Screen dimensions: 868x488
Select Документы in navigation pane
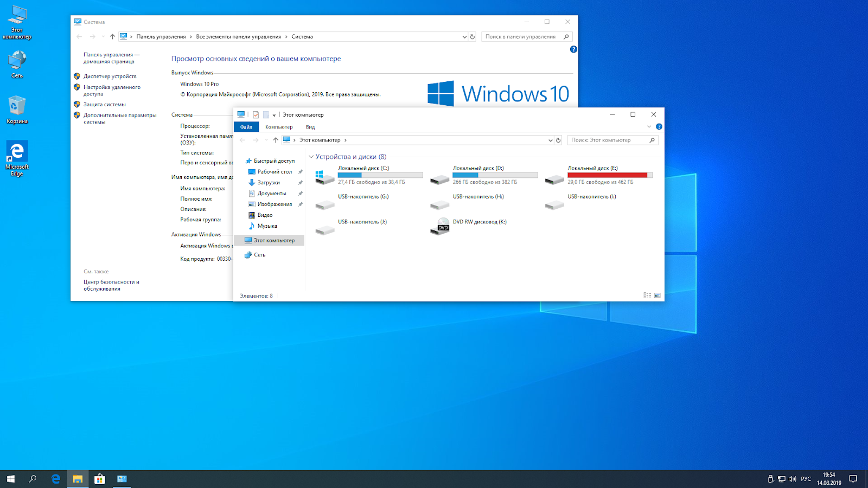(x=267, y=194)
